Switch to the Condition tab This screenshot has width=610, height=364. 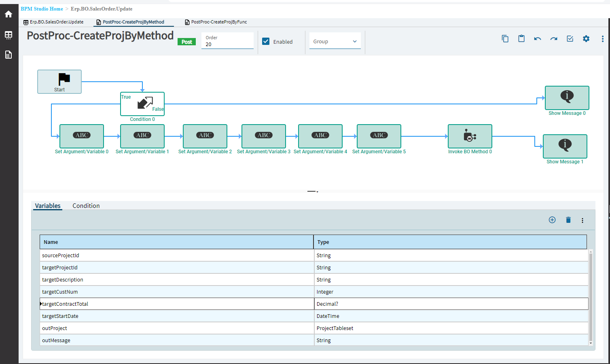pyautogui.click(x=86, y=206)
